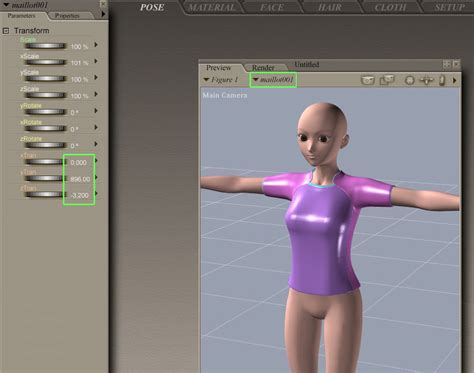Screen dimensions: 474x373
Task: Click the mouse-shaped icon in preview toolbar
Action: click(x=442, y=80)
